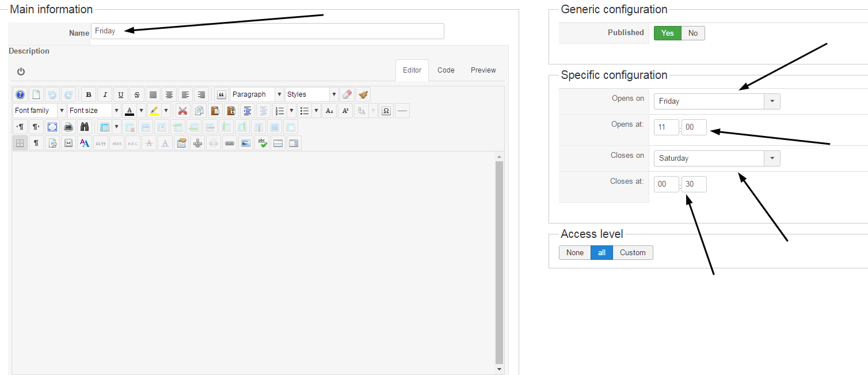Viewport: 868px width, 375px height.
Task: Set access level to all
Action: 601,252
